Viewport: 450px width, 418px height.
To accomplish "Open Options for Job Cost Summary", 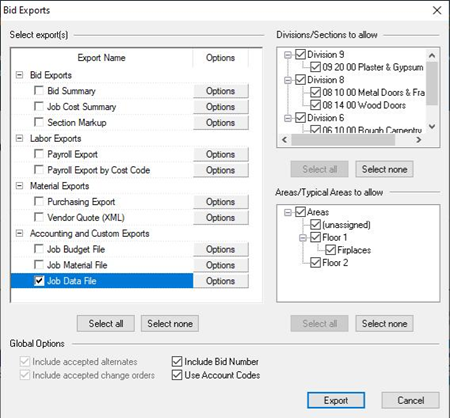I will click(x=221, y=107).
